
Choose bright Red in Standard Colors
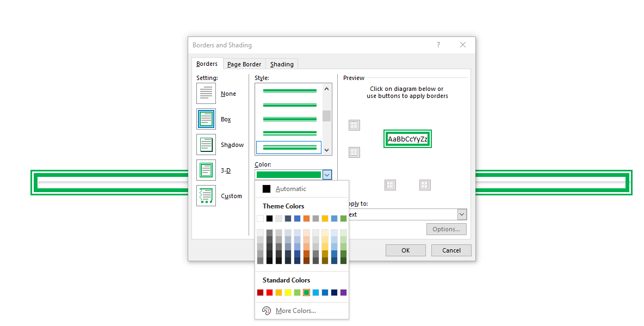click(x=269, y=292)
